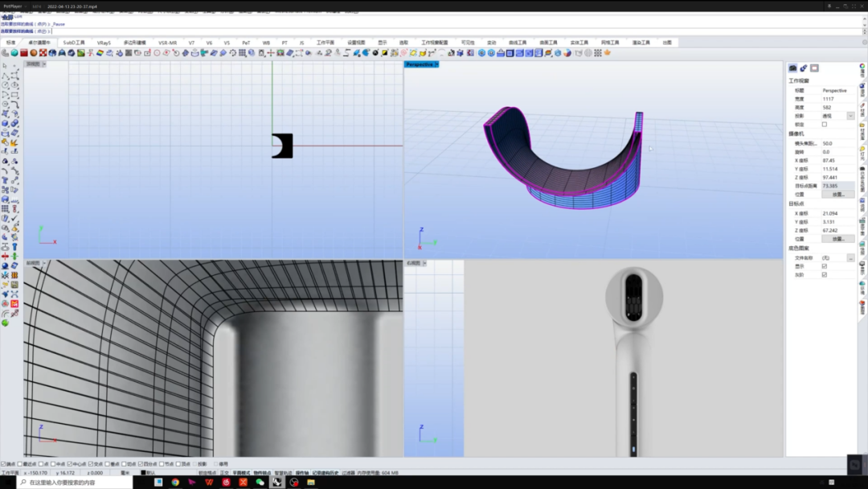Open the camera view properties icon
The width and height of the screenshot is (868, 489).
tap(792, 68)
